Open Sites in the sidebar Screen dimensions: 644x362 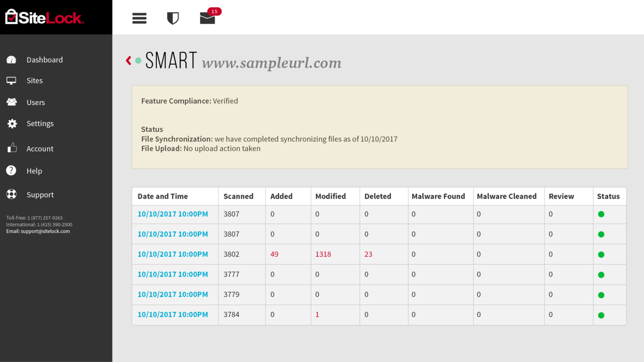(34, 80)
